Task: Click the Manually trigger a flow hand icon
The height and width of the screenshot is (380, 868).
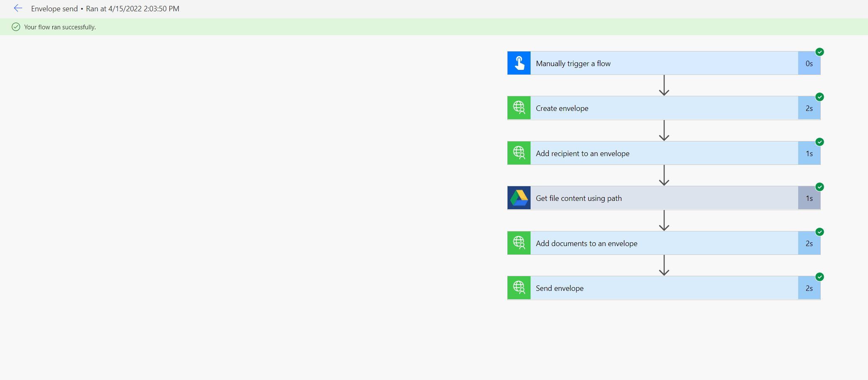Action: pyautogui.click(x=519, y=63)
